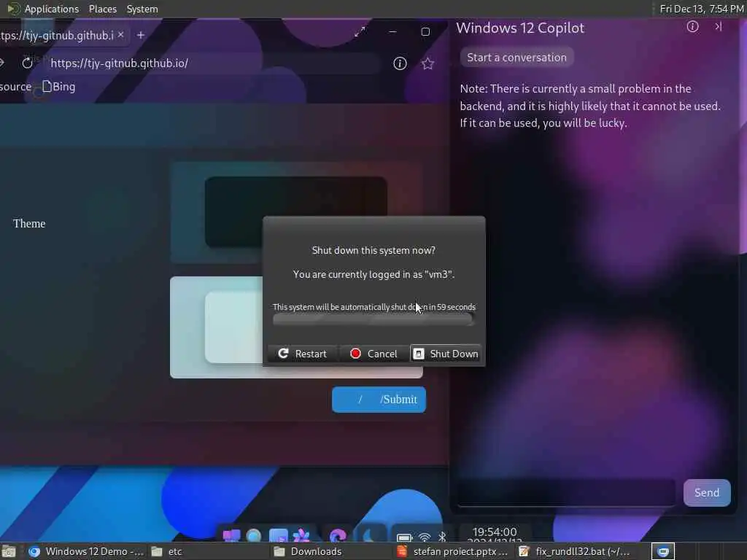Image resolution: width=747 pixels, height=560 pixels.
Task: Send the Copilot message
Action: [707, 493]
